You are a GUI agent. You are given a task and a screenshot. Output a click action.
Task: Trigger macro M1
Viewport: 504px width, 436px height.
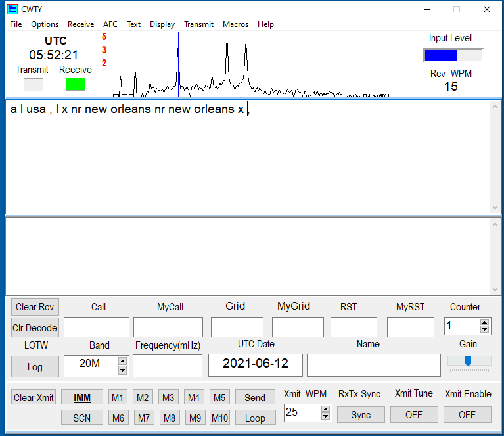118,397
